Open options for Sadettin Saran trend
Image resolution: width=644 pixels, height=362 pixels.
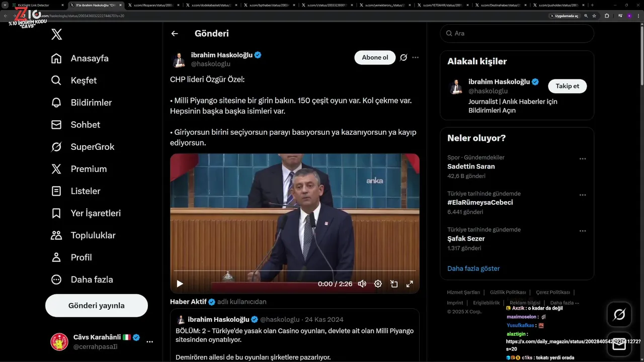pos(583,158)
